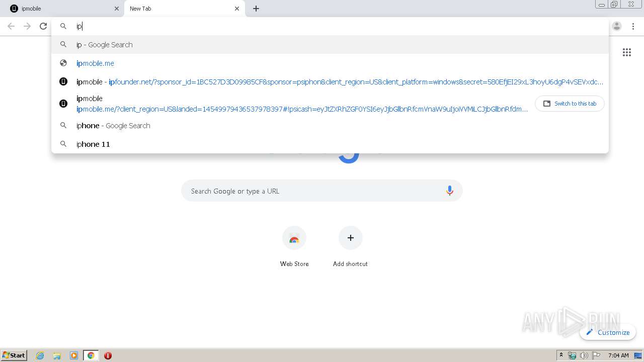Click 'Switch to this tab' button
This screenshot has width=644, height=362.
570,104
